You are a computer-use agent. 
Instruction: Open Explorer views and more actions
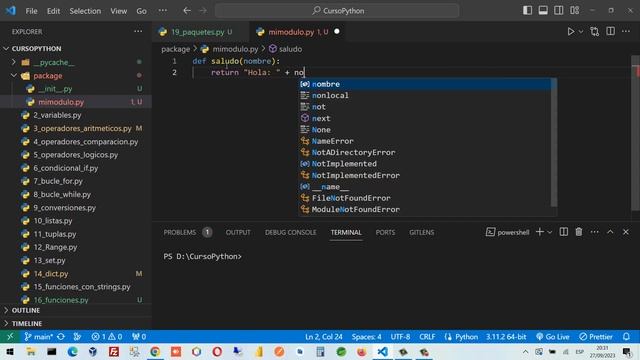point(138,31)
